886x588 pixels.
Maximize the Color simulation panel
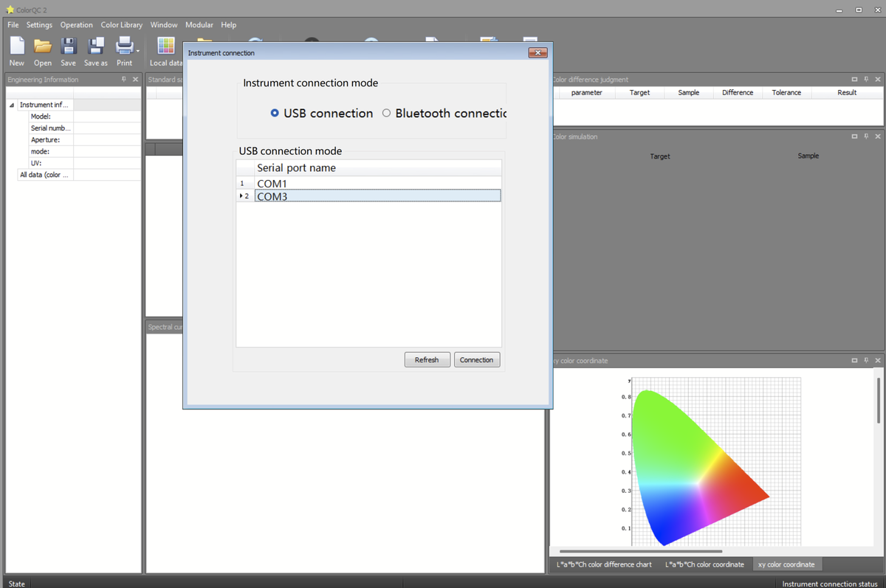coord(854,136)
